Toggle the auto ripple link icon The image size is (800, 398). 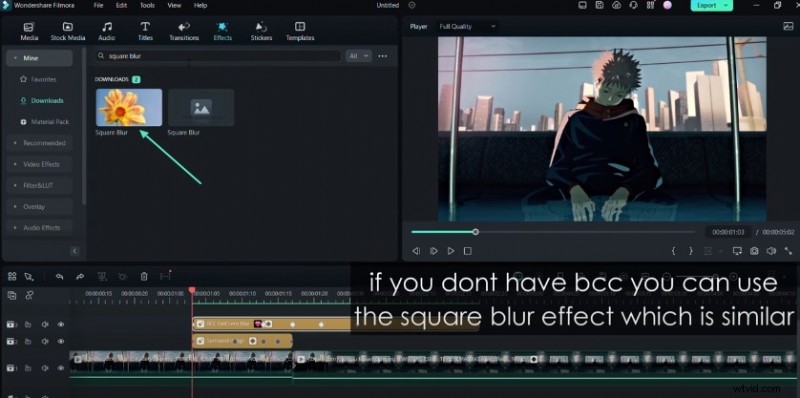[x=29, y=295]
